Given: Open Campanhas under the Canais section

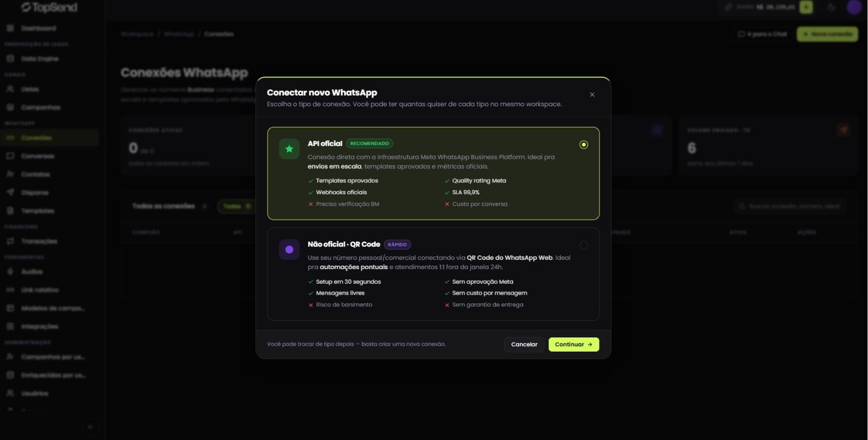Looking at the screenshot, I should [x=50, y=107].
